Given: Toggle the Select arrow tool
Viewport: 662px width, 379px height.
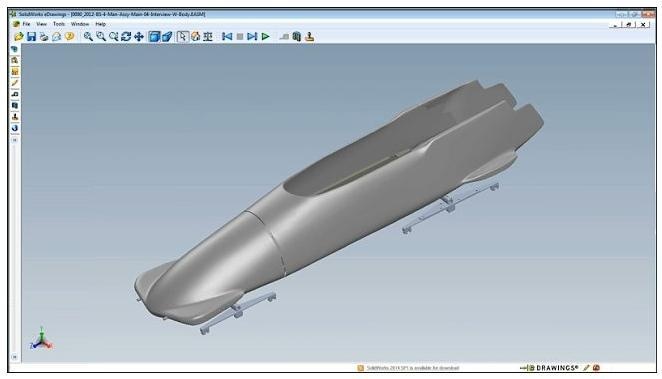Looking at the screenshot, I should 182,37.
